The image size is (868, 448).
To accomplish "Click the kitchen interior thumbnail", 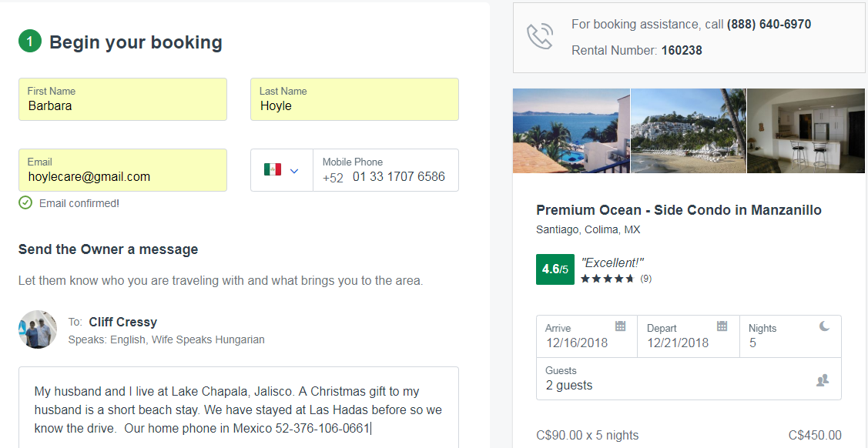I will (806, 130).
